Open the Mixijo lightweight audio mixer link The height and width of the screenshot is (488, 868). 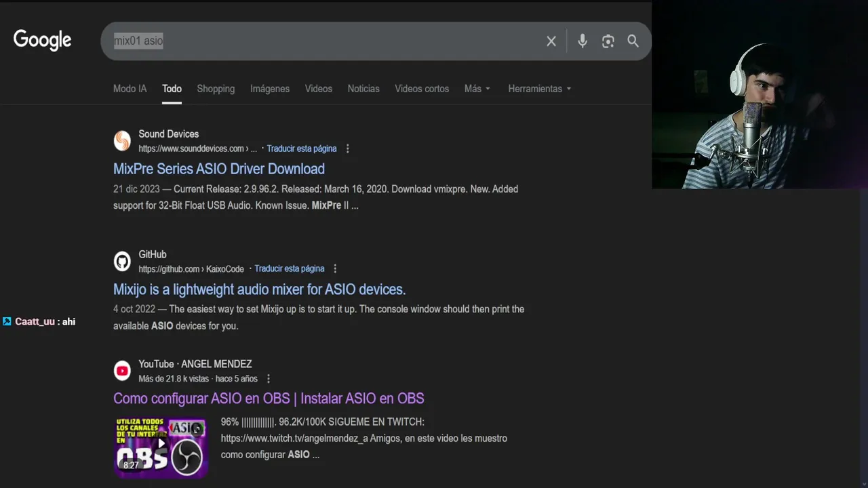pyautogui.click(x=259, y=289)
